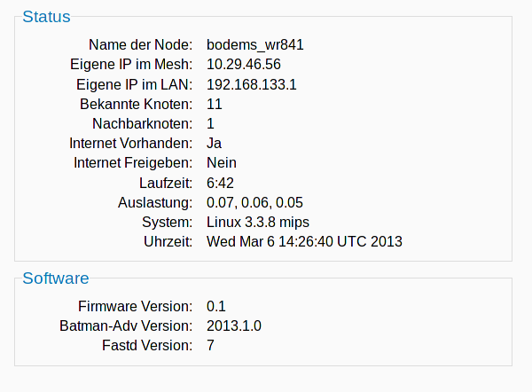This screenshot has width=532, height=392.
Task: Click the Status section heading
Action: click(46, 17)
